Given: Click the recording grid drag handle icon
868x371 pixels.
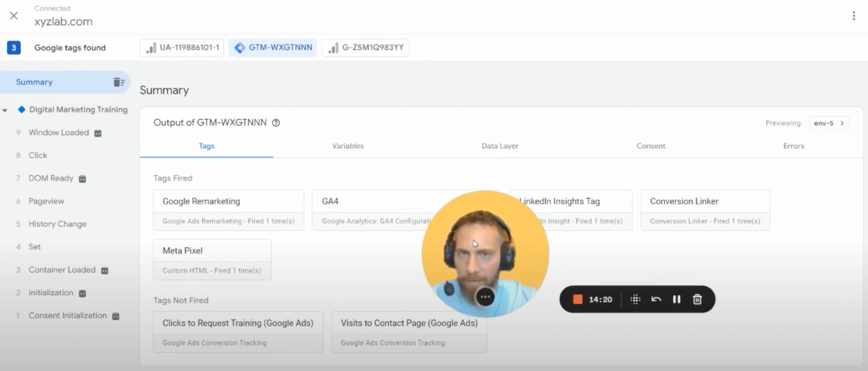Looking at the screenshot, I should point(635,299).
